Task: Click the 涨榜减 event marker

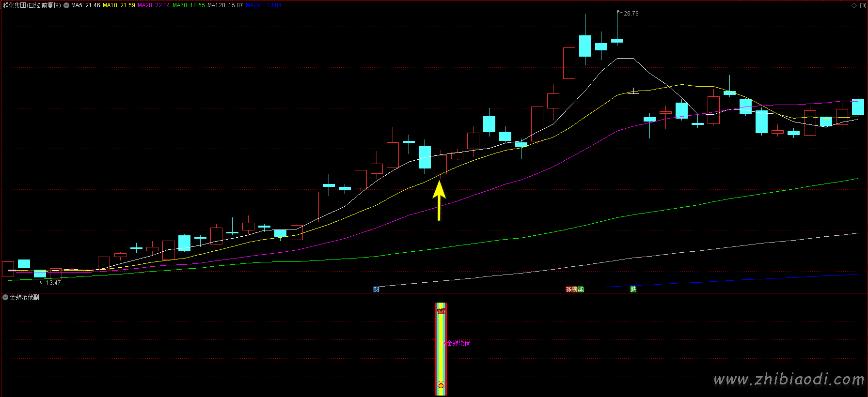Action: 575,290
